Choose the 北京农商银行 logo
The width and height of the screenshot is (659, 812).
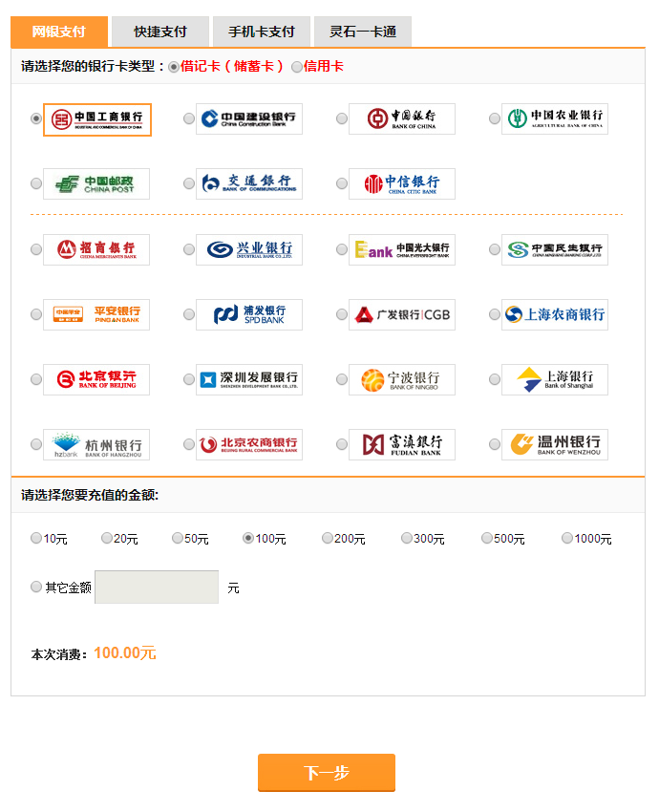[x=249, y=444]
